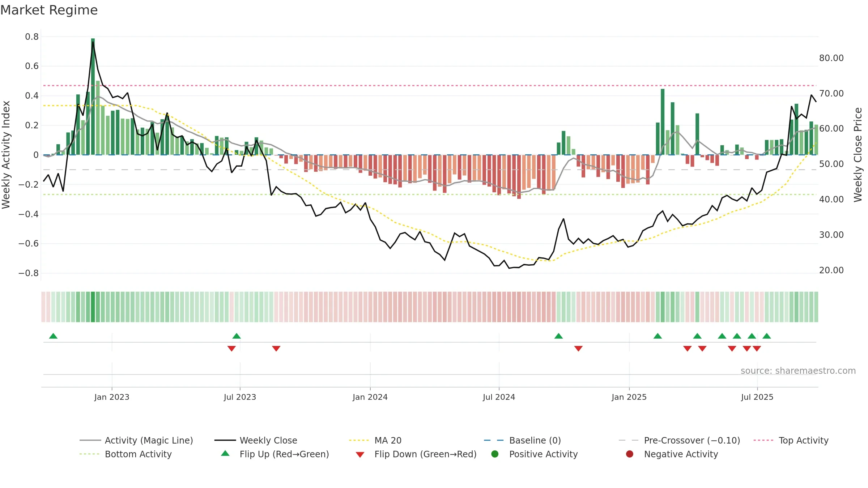Click the Jul 2024 axis label
This screenshot has height=488, width=868.
(499, 397)
